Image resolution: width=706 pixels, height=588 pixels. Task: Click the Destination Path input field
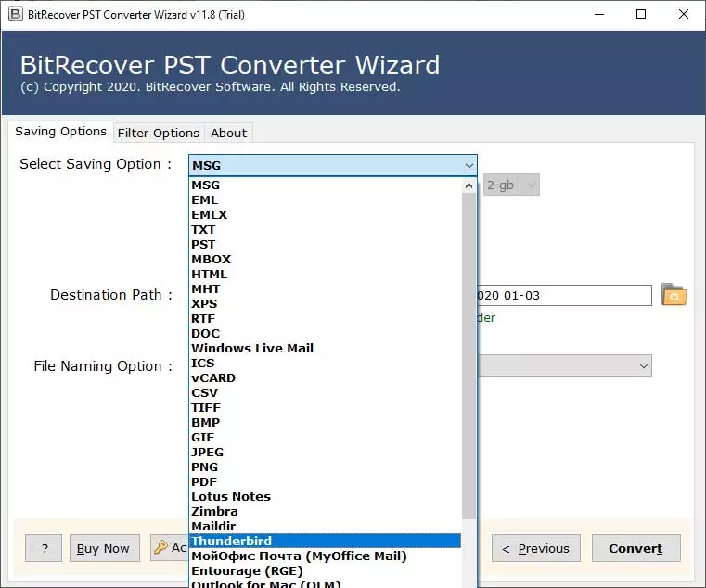(564, 295)
